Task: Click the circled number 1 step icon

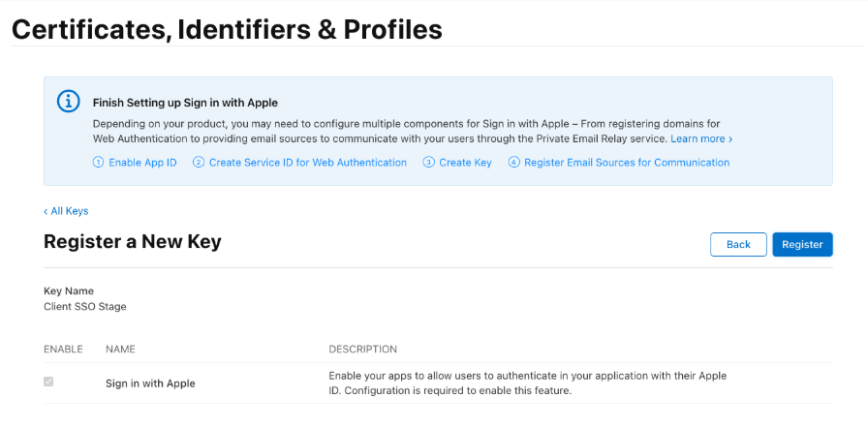Action: coord(98,163)
